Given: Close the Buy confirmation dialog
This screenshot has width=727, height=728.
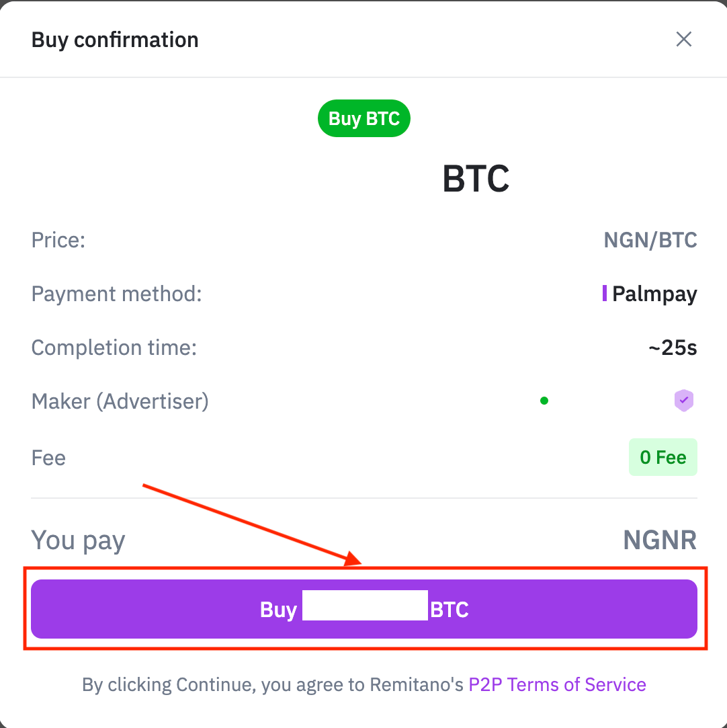Looking at the screenshot, I should tap(683, 40).
